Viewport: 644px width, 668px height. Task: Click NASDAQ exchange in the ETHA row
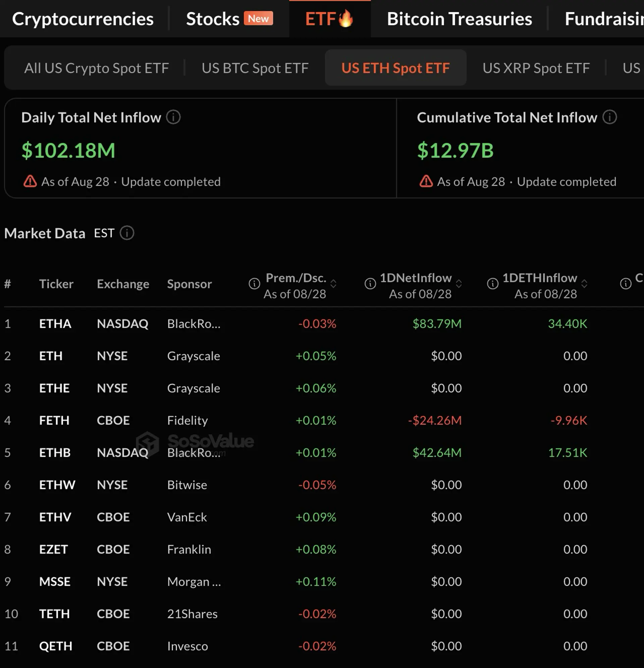[x=123, y=323]
